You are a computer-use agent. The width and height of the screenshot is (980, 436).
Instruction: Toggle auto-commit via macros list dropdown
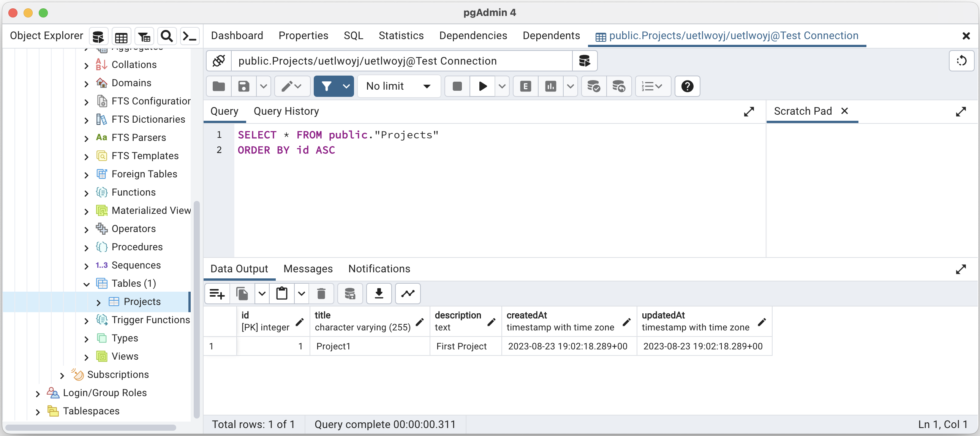point(652,86)
